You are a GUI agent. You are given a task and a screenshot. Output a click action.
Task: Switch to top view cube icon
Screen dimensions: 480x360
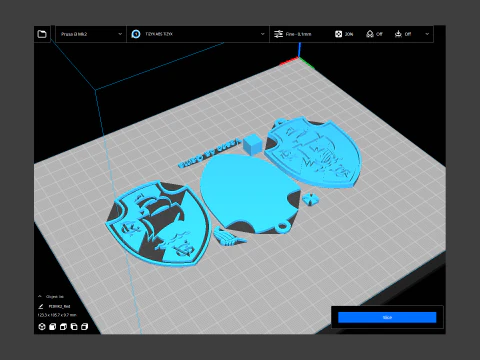tap(63, 327)
